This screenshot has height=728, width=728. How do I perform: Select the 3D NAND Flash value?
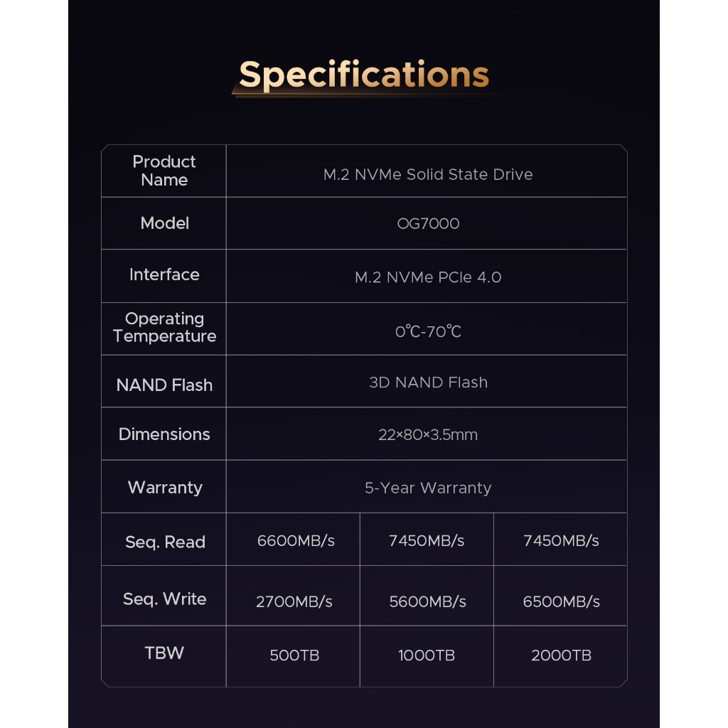[x=427, y=382]
